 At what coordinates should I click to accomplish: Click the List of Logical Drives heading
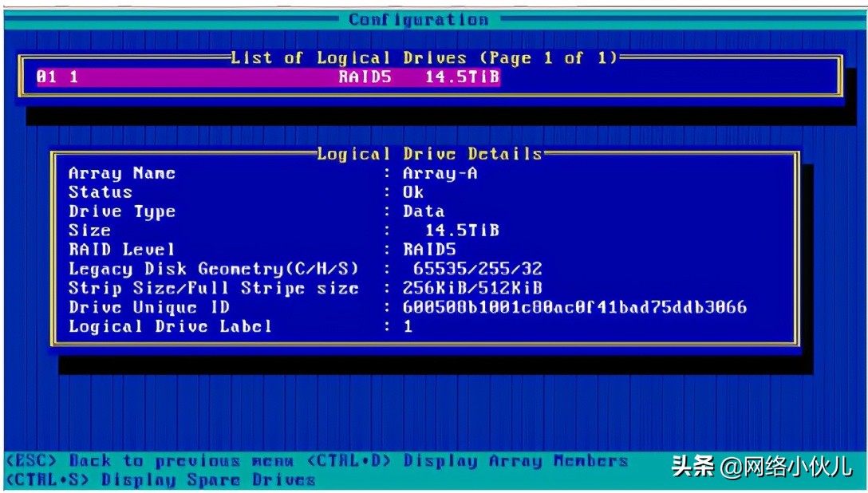pos(424,58)
